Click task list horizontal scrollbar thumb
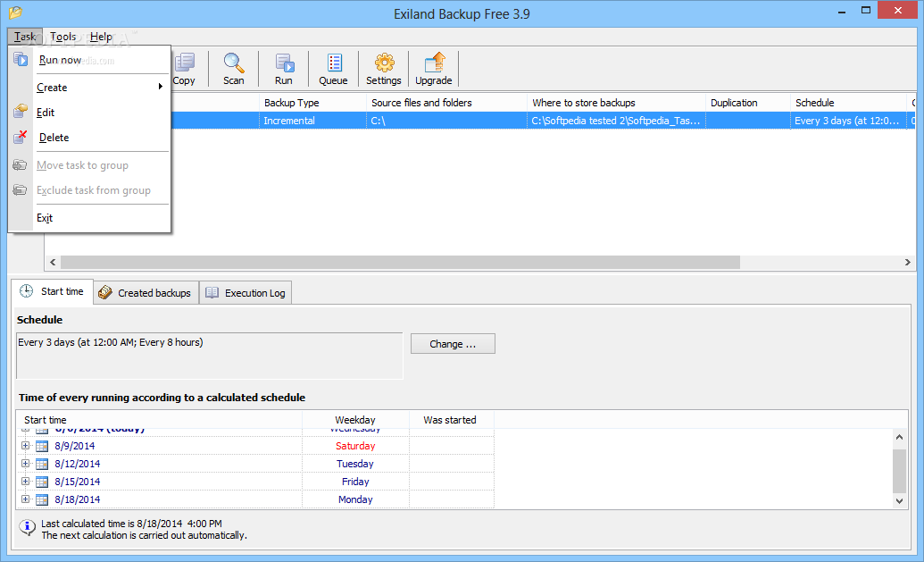The width and height of the screenshot is (924, 562). [400, 262]
